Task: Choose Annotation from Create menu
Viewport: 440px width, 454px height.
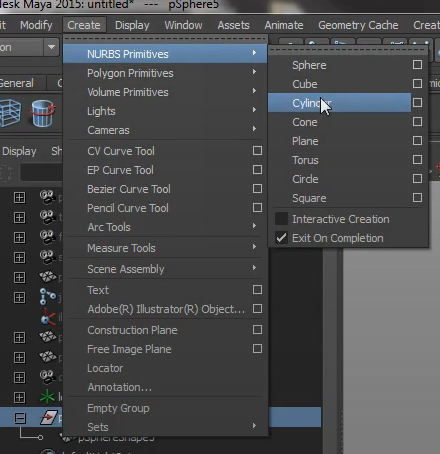Action: coord(165,387)
